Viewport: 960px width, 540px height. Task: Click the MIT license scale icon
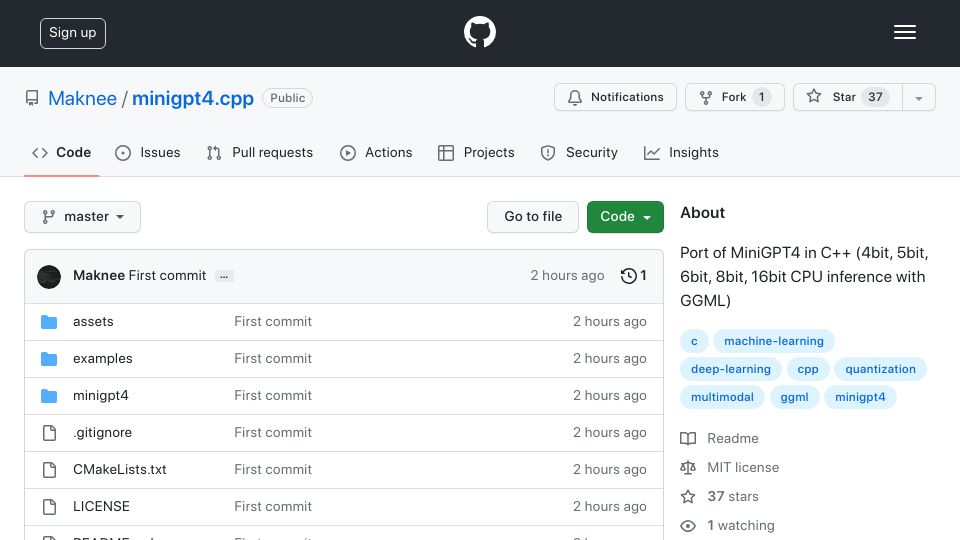coord(688,468)
